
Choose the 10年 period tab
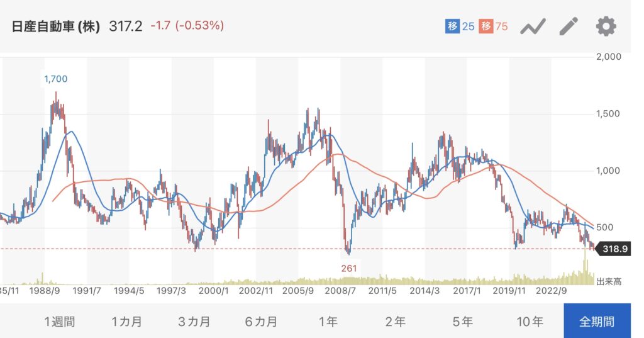[x=530, y=321]
